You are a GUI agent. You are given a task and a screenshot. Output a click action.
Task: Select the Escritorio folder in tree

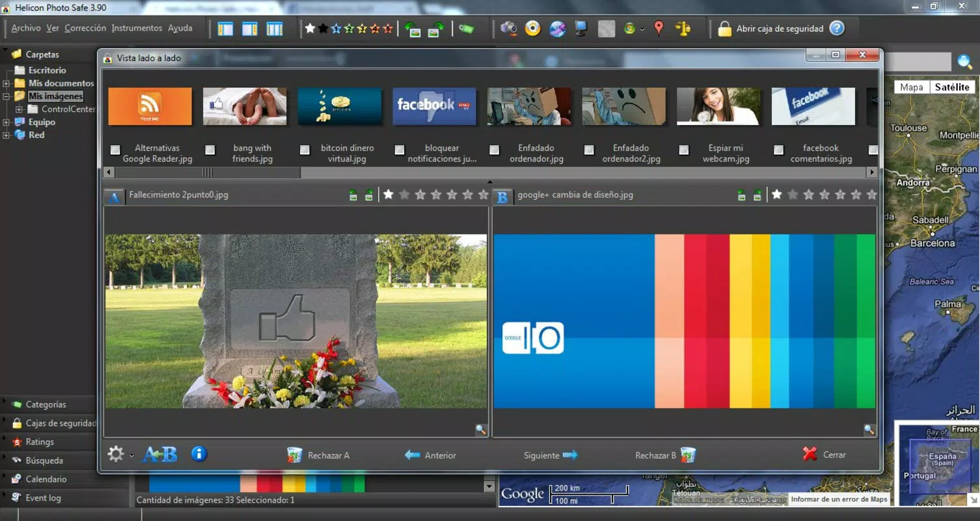[47, 70]
